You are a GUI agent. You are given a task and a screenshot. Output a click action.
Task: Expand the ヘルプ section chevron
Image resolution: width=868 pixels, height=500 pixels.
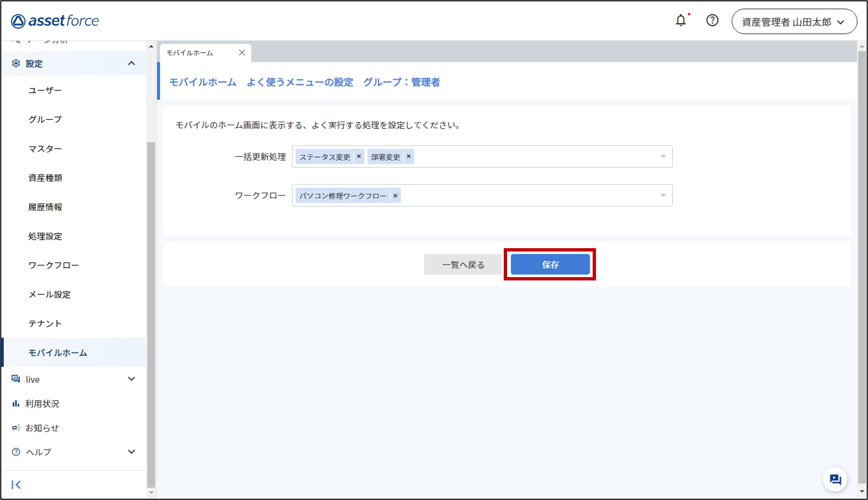coord(131,451)
